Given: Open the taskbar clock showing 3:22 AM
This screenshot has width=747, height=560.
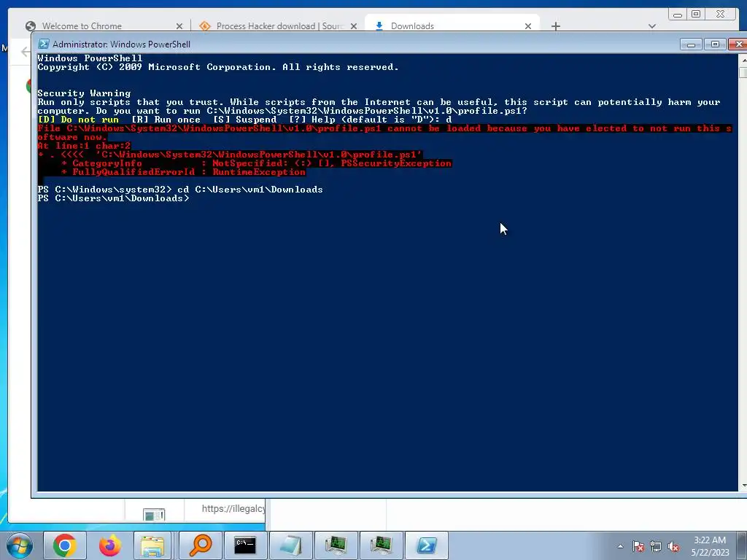Looking at the screenshot, I should [710, 546].
